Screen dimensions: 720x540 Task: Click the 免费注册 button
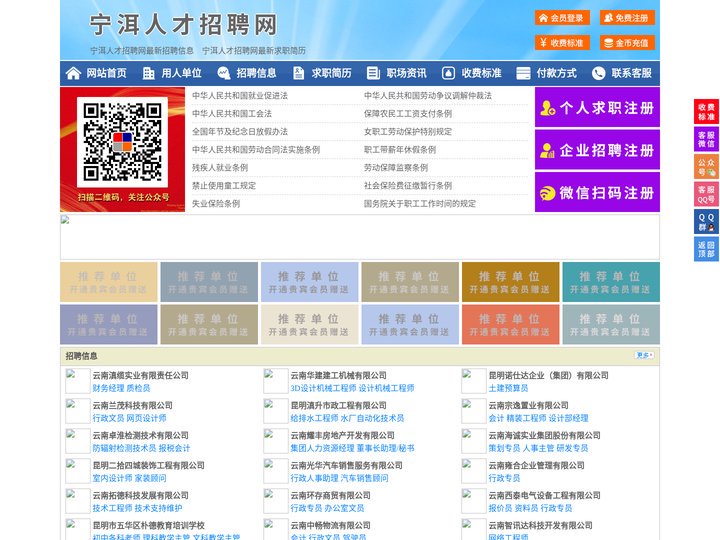[x=627, y=18]
